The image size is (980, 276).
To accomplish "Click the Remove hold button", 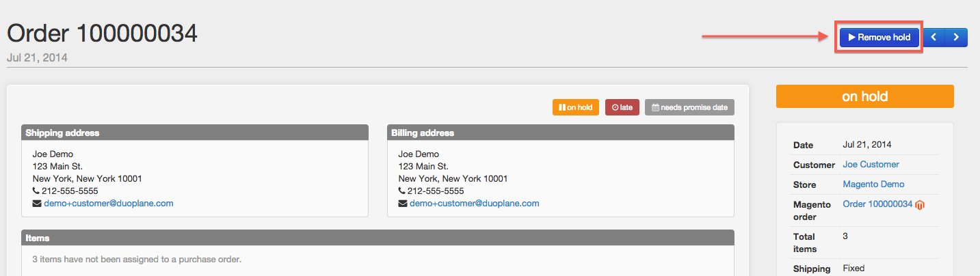I will 879,38.
